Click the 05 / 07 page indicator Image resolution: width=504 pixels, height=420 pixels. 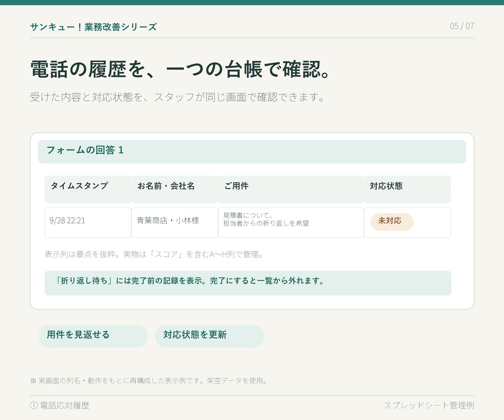click(462, 26)
